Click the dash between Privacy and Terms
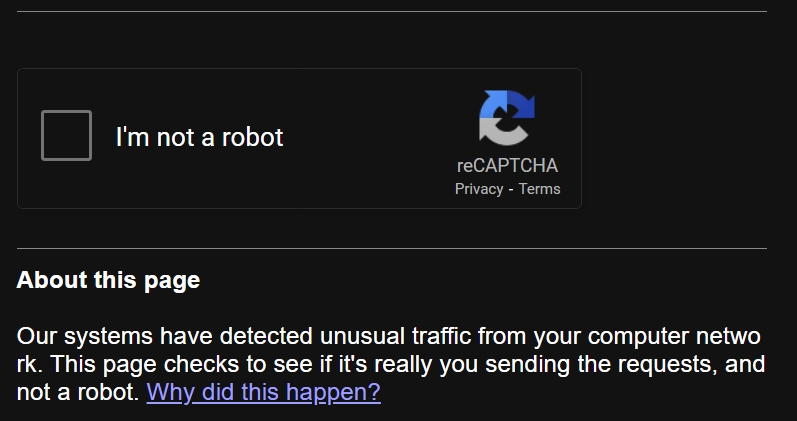This screenshot has width=797, height=421. pos(511,190)
